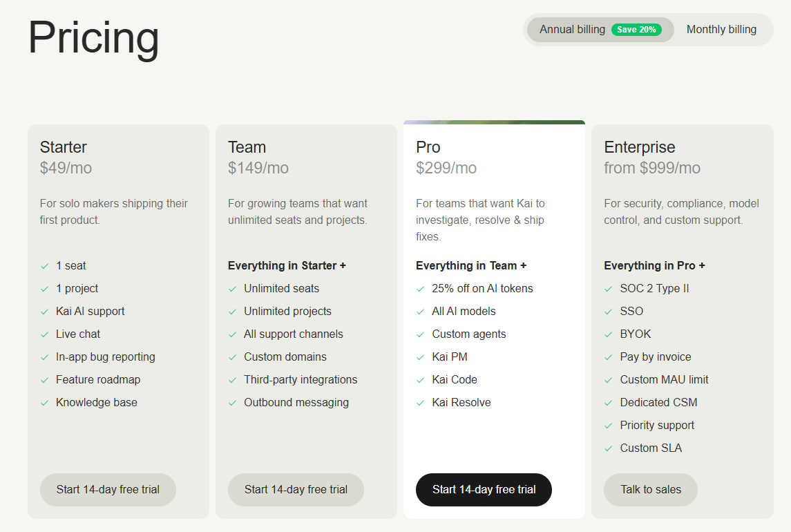This screenshot has height=532, width=791.
Task: Click the checkmark beside Custom domains
Action: (x=233, y=357)
